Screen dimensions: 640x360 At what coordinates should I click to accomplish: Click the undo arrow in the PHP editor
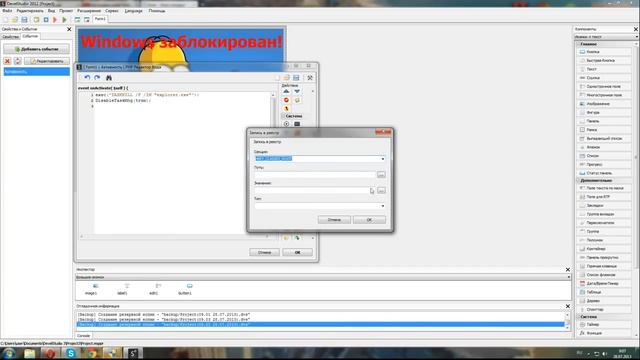pyautogui.click(x=87, y=78)
